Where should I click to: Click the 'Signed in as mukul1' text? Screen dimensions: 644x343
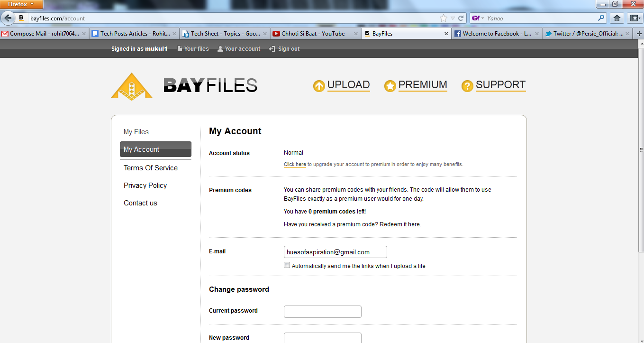[139, 49]
